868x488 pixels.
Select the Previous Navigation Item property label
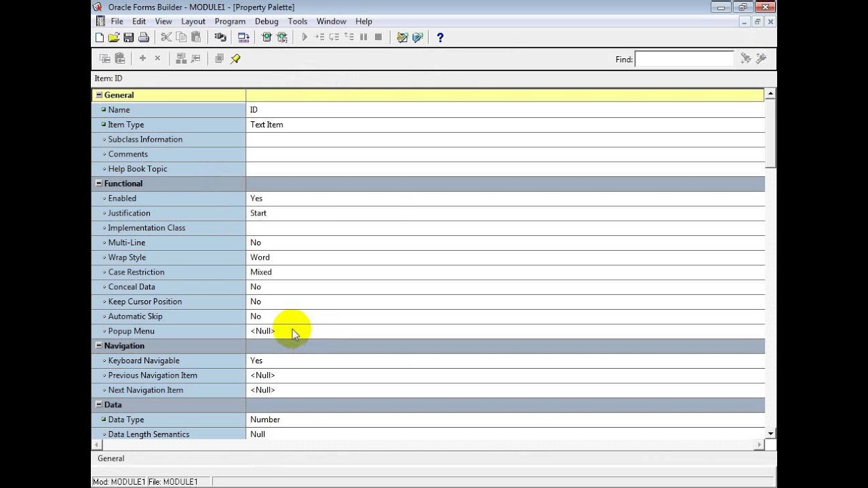click(153, 375)
